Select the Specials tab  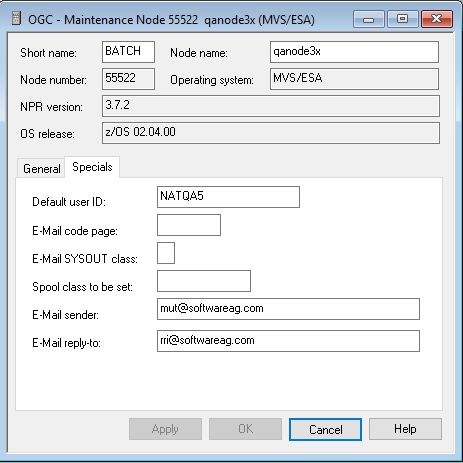92,167
